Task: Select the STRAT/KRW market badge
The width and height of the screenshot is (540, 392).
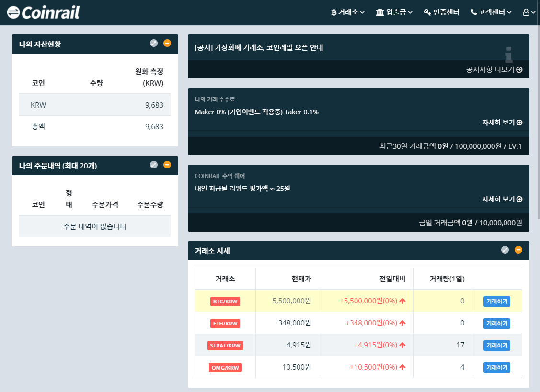Action: [225, 346]
